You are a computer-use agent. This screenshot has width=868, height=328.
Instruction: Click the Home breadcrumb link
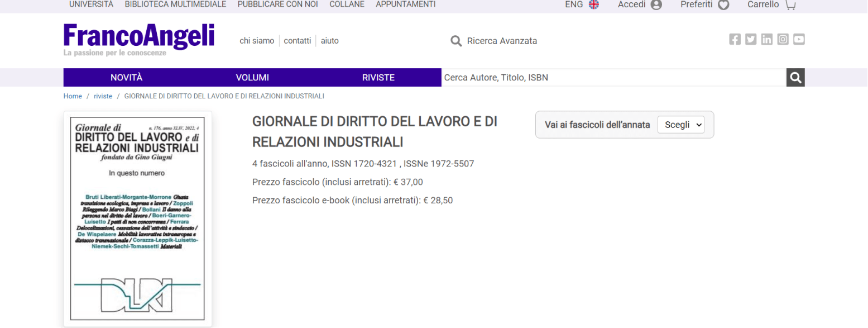73,96
